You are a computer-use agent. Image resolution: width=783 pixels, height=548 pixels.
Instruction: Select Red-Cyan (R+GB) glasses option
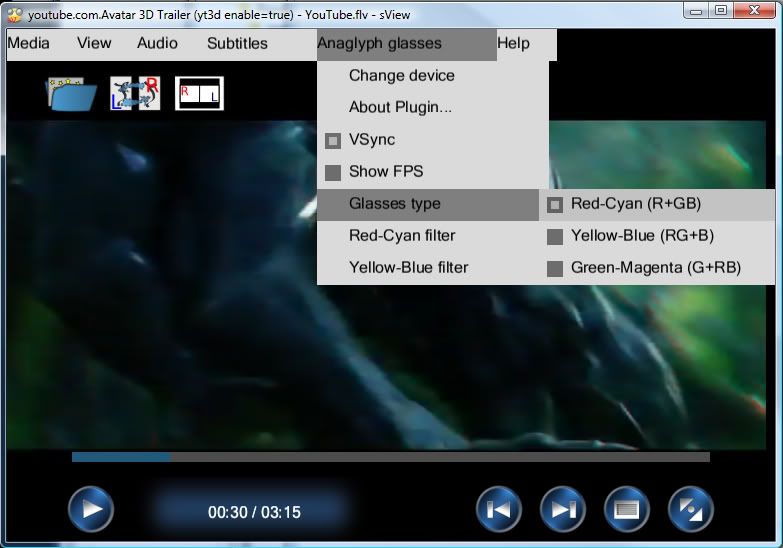657,204
